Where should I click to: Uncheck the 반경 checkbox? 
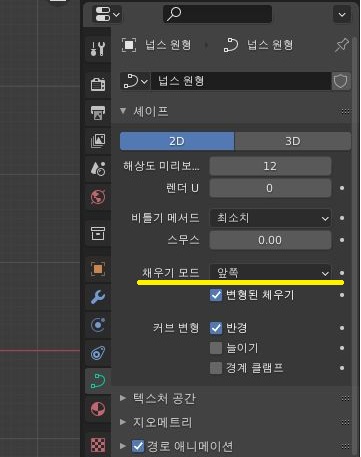coord(216,328)
